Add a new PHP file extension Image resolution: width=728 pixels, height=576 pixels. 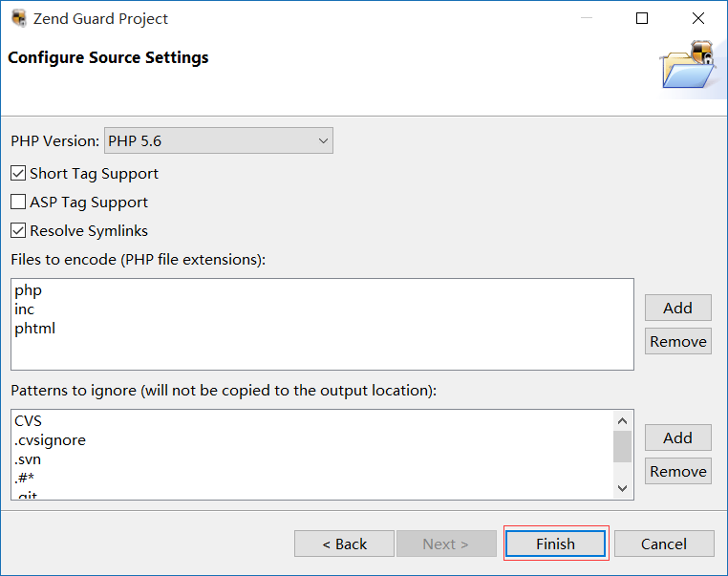click(x=677, y=308)
